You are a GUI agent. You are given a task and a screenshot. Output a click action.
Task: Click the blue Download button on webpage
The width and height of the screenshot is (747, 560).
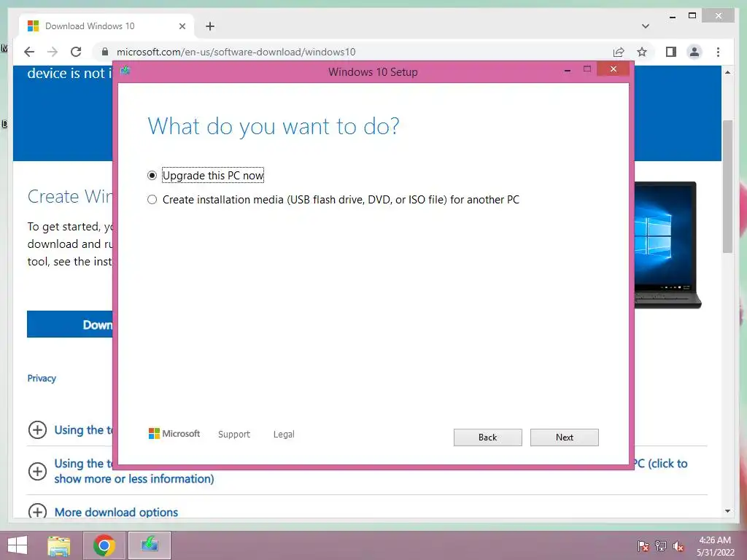pyautogui.click(x=70, y=324)
